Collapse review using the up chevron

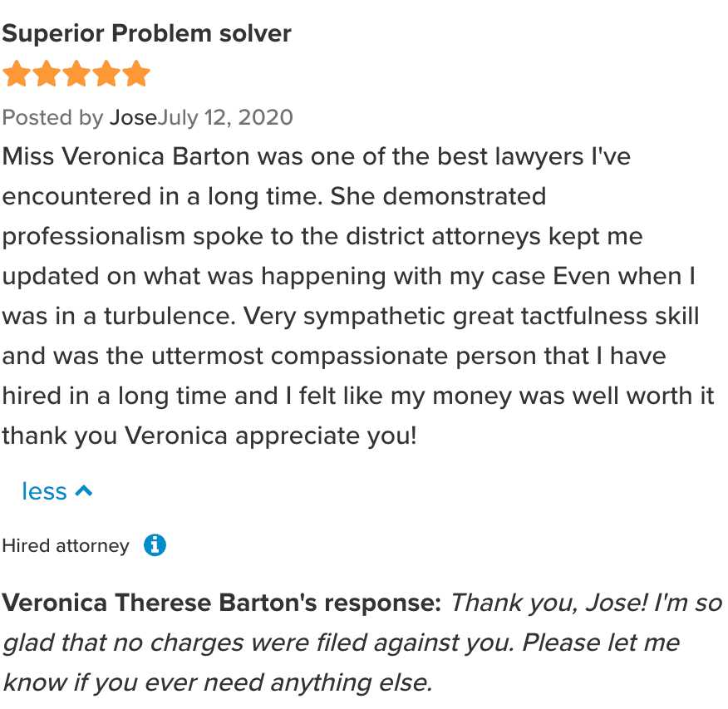83,491
